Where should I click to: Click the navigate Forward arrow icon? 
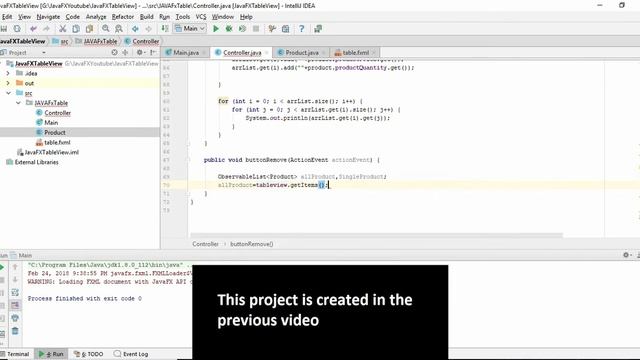(149, 29)
